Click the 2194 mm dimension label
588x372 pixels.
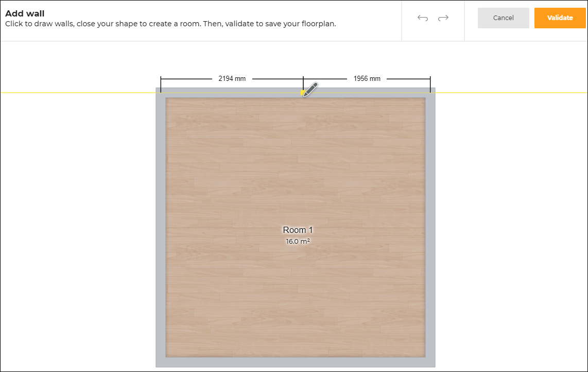coord(232,79)
